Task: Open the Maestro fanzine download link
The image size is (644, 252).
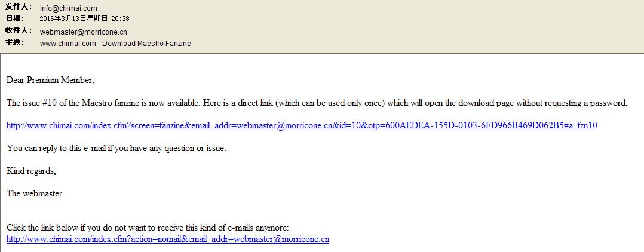Action: pos(302,126)
